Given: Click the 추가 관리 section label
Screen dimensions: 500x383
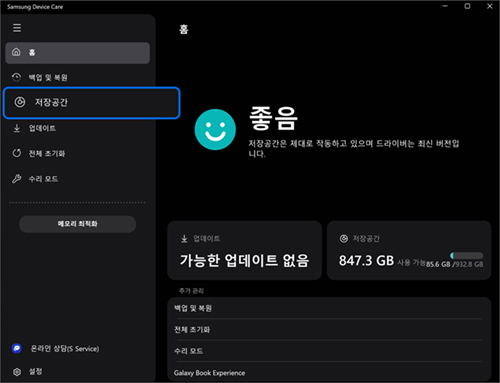Looking at the screenshot, I should tap(191, 291).
